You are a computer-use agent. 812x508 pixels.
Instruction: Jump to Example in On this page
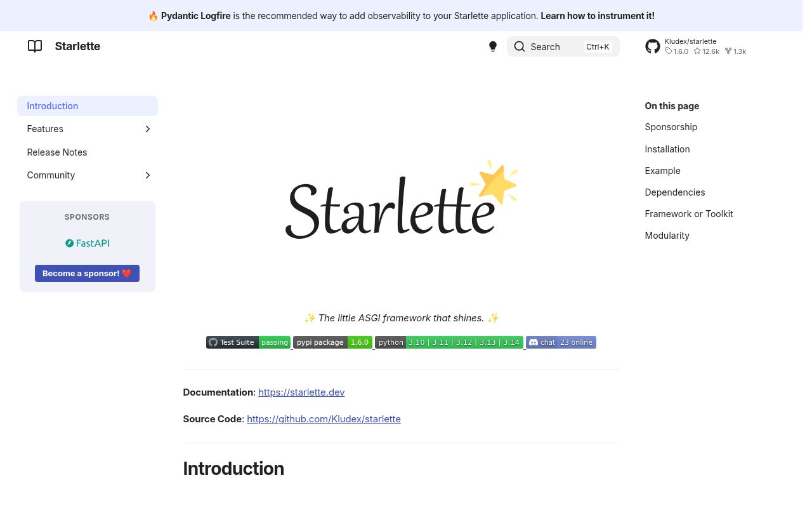coord(662,171)
